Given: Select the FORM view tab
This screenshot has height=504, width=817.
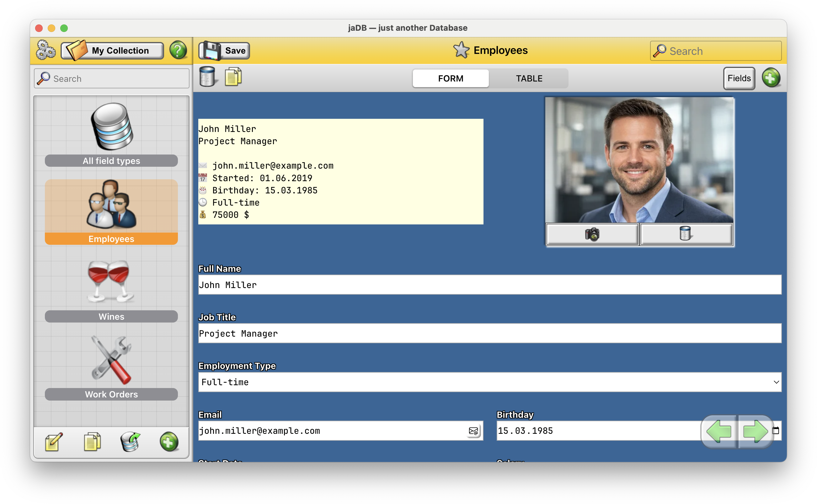Looking at the screenshot, I should pyautogui.click(x=451, y=78).
